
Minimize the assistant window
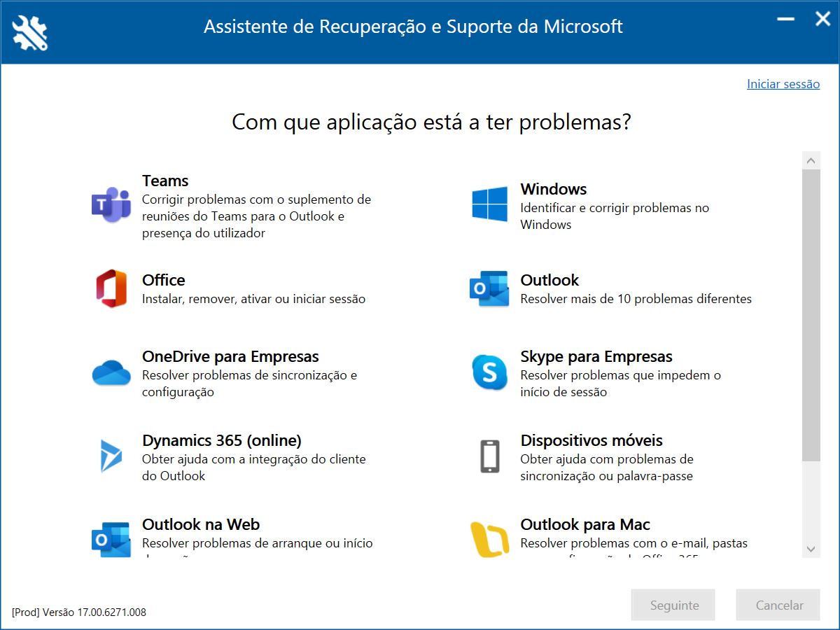tap(786, 20)
